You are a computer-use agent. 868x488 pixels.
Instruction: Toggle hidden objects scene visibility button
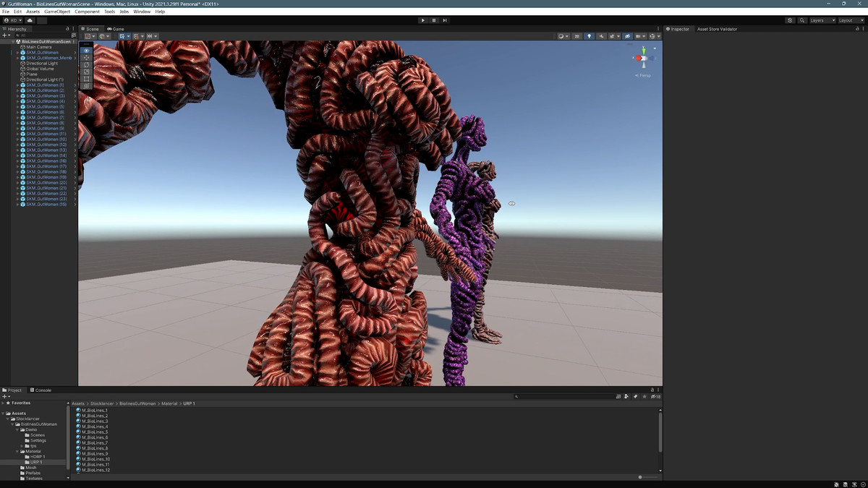[627, 36]
